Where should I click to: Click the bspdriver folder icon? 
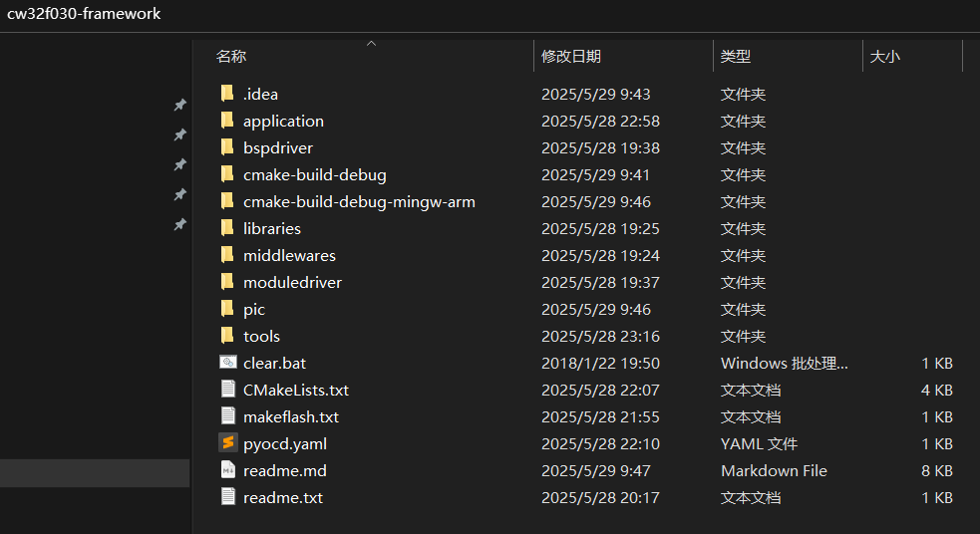[x=227, y=147]
